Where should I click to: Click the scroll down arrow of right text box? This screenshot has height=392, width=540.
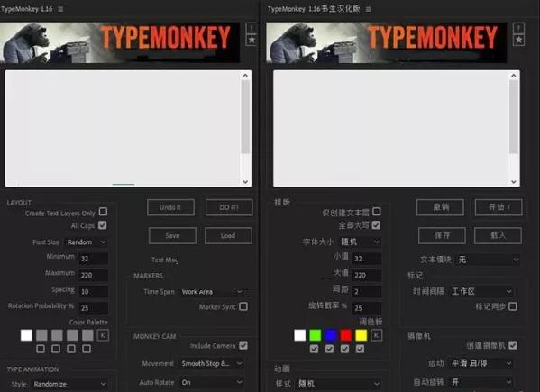[x=514, y=181]
